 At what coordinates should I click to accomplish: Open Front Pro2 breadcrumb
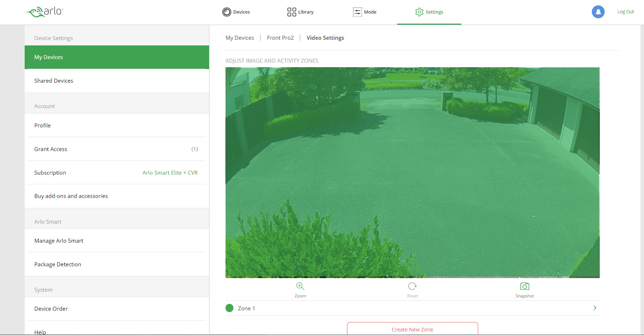[280, 38]
